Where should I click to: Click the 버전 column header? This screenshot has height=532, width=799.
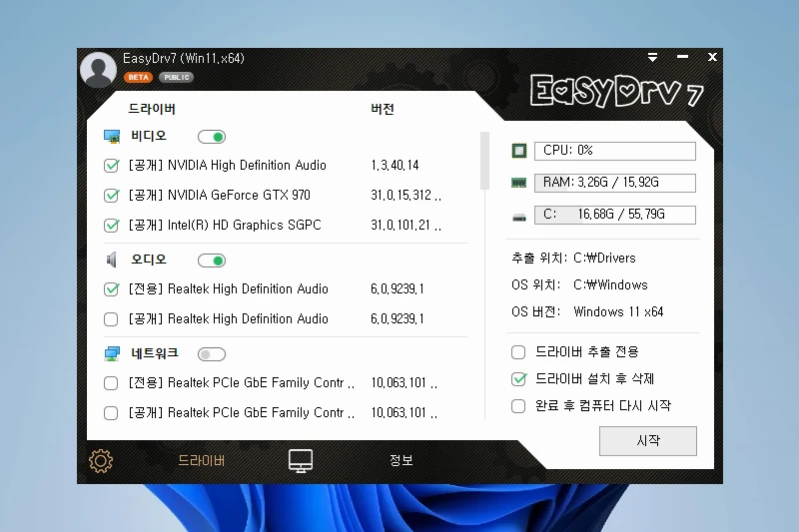pyautogui.click(x=383, y=109)
